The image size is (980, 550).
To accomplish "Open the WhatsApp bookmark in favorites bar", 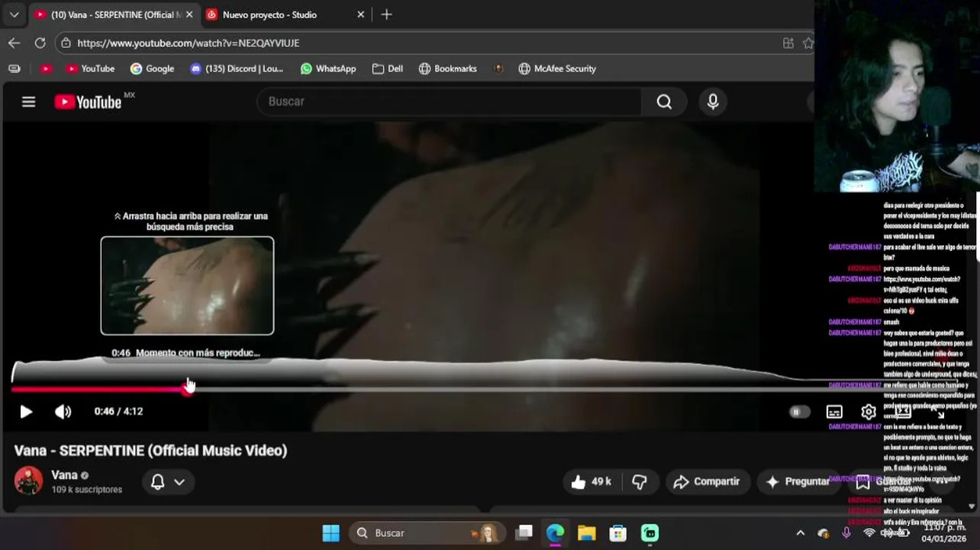I will [x=328, y=69].
